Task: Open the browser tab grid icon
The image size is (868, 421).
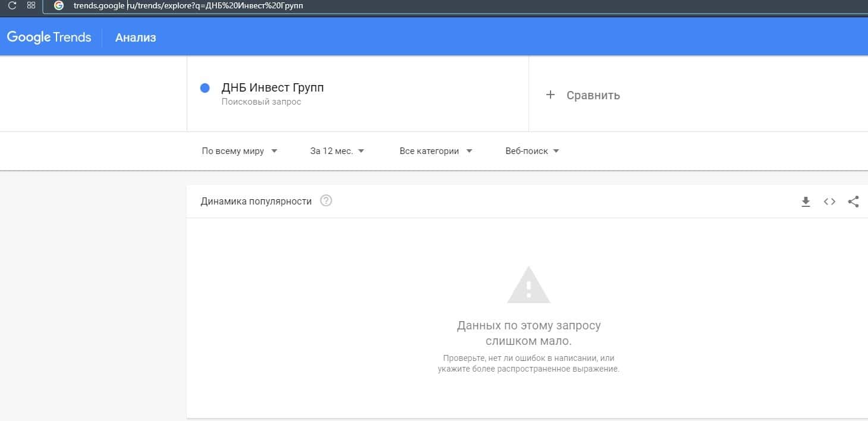Action: (x=32, y=5)
